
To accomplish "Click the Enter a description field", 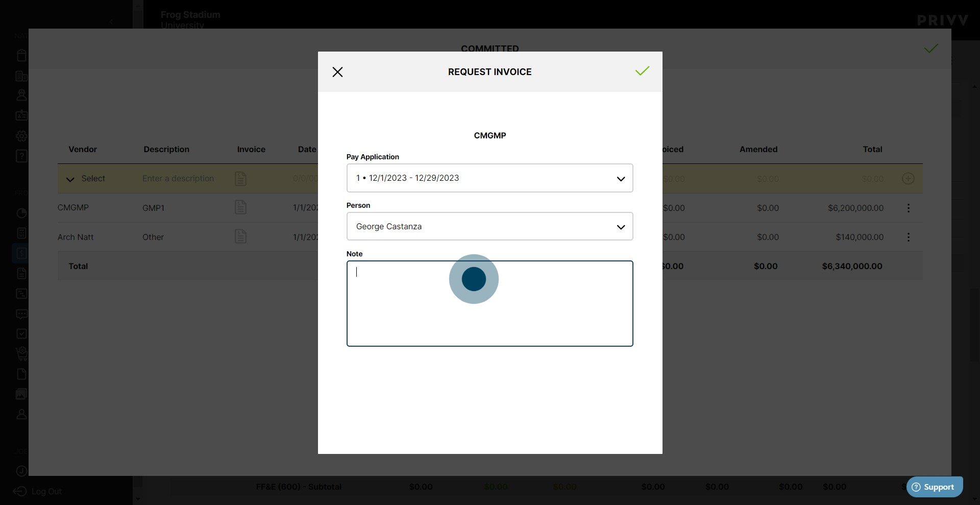I will [x=178, y=178].
